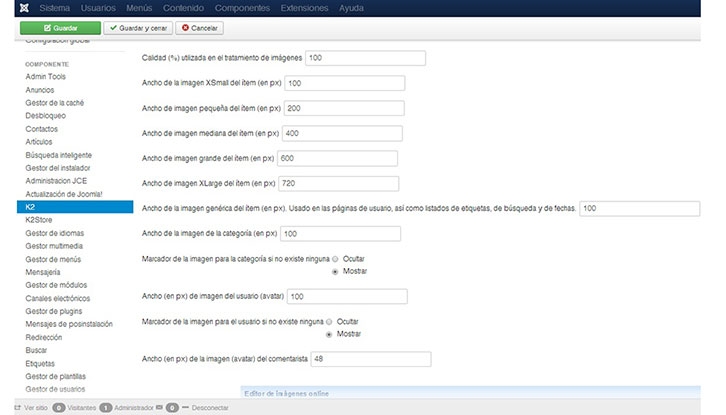Click the commenter avatar width field
The image size is (726, 415).
click(370, 359)
